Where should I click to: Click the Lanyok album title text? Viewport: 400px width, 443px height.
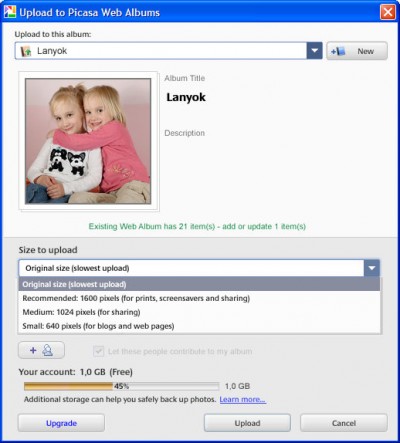pos(186,97)
